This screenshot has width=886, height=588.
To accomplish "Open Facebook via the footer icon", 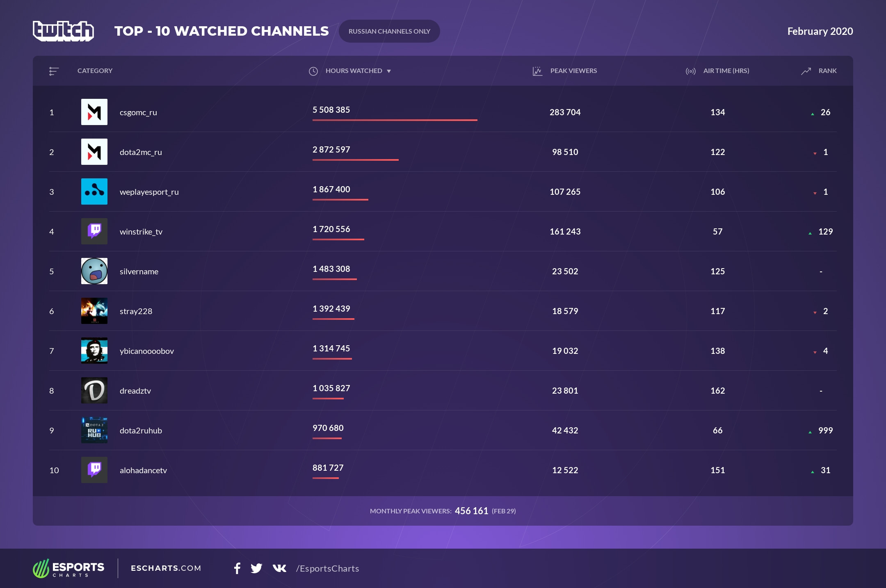I will (237, 569).
